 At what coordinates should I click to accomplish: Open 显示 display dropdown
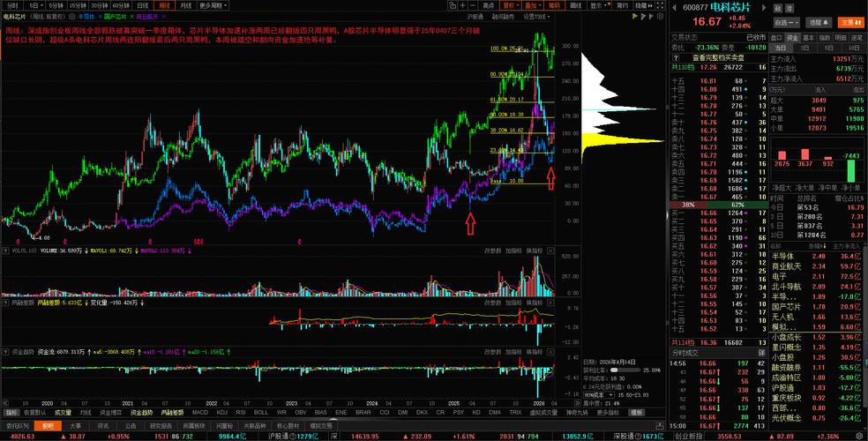coord(598,5)
